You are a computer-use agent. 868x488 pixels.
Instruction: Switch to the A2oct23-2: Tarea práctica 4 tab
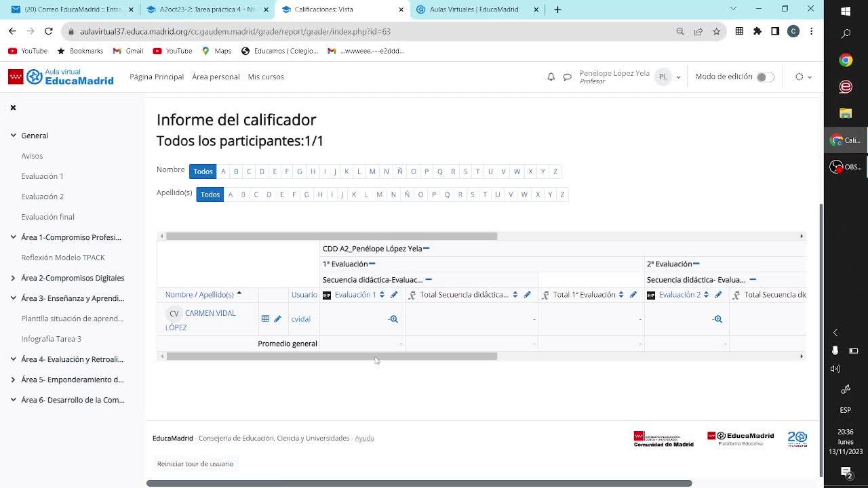208,9
